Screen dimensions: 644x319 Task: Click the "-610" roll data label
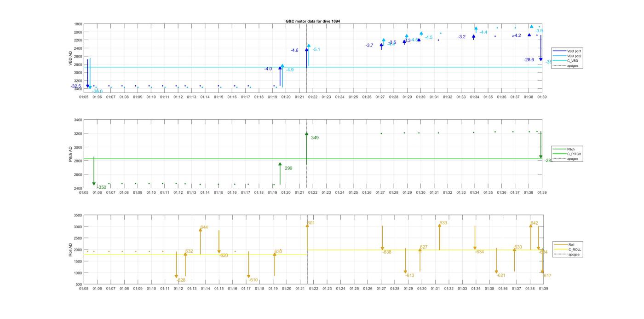pos(253,280)
